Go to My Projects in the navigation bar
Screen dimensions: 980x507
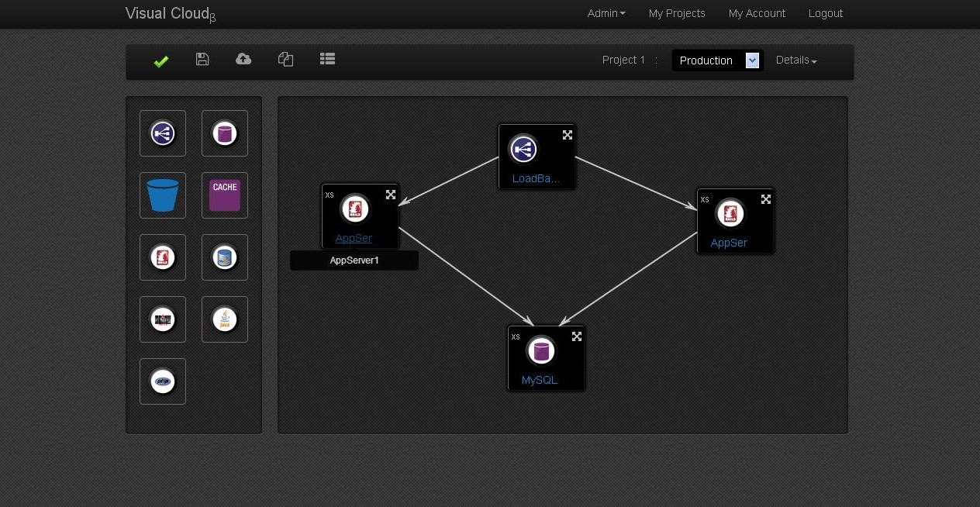(x=677, y=13)
